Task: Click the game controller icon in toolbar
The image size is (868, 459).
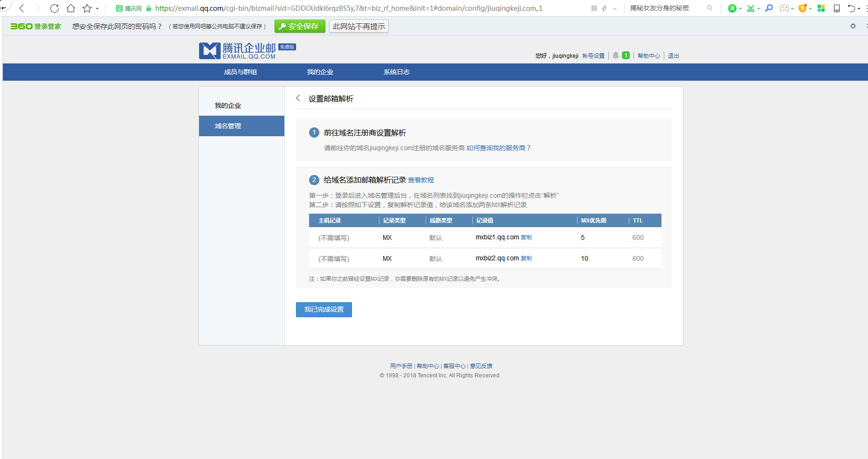Action: pyautogui.click(x=784, y=8)
